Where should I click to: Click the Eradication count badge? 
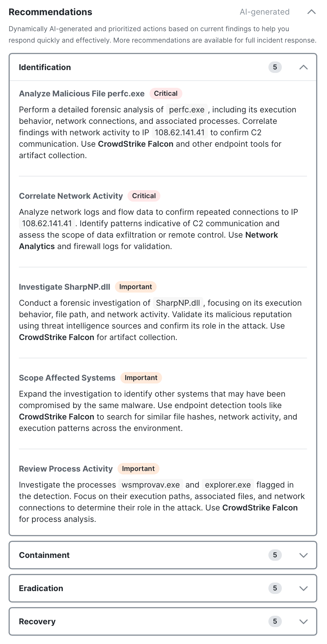pyautogui.click(x=275, y=588)
